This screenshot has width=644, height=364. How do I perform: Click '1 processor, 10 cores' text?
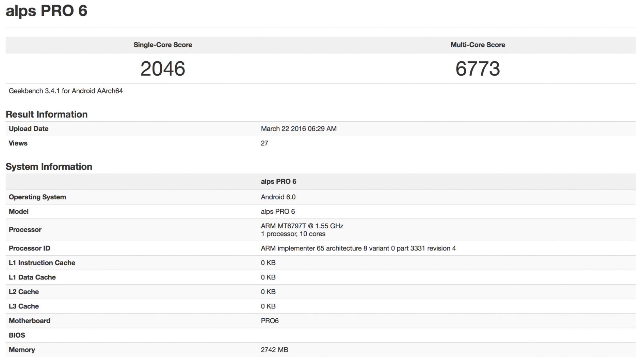coord(293,234)
